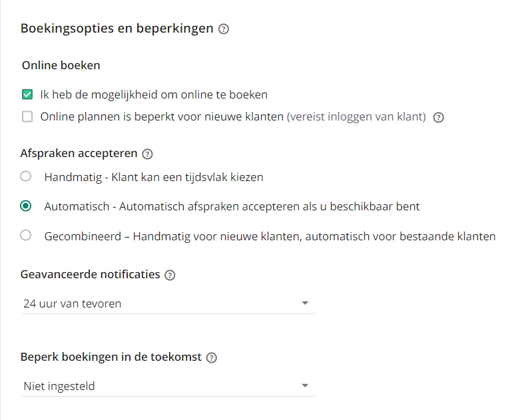The width and height of the screenshot is (510, 420).
Task: Select the Handmatig radio option
Action: pos(26,176)
